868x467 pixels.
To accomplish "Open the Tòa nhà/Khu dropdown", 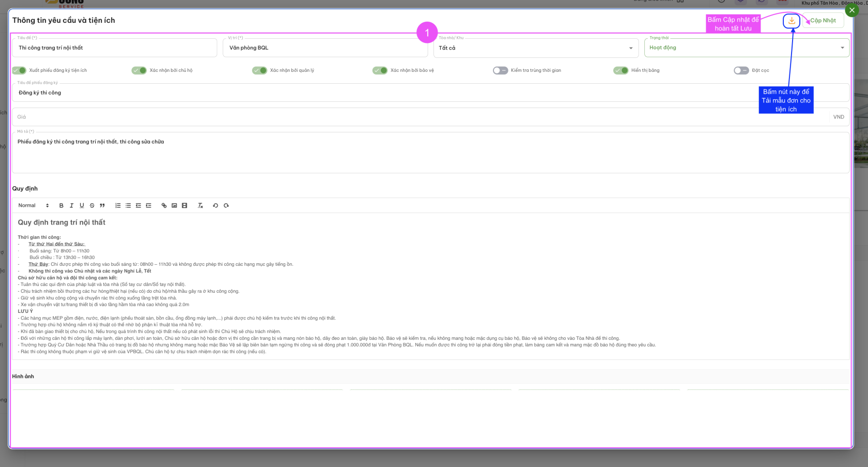I will click(x=536, y=48).
